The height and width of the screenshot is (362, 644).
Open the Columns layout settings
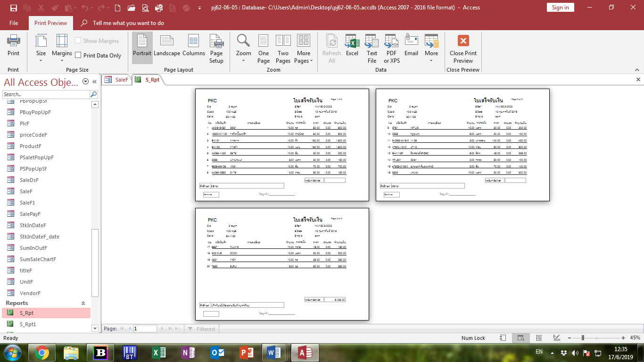tap(194, 46)
